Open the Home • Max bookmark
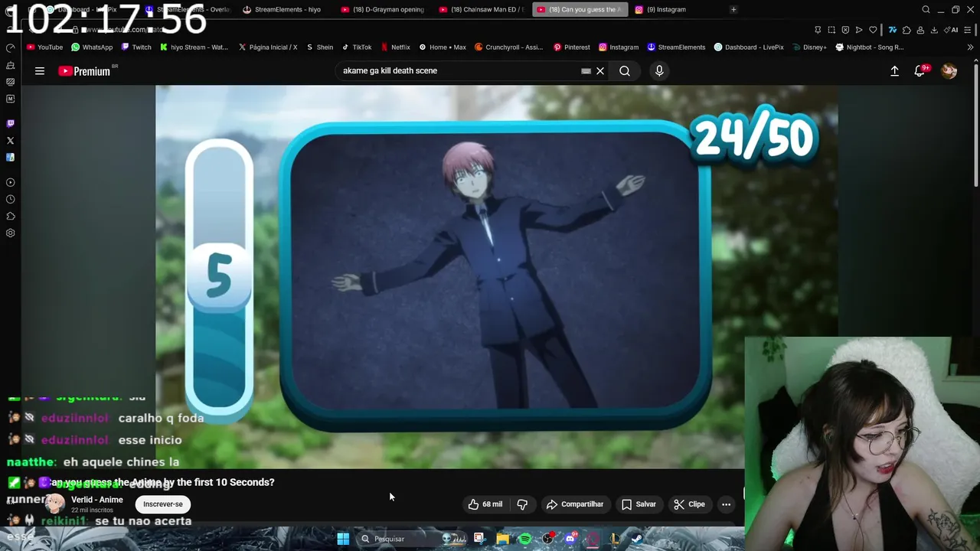Image resolution: width=980 pixels, height=551 pixels. coord(443,47)
